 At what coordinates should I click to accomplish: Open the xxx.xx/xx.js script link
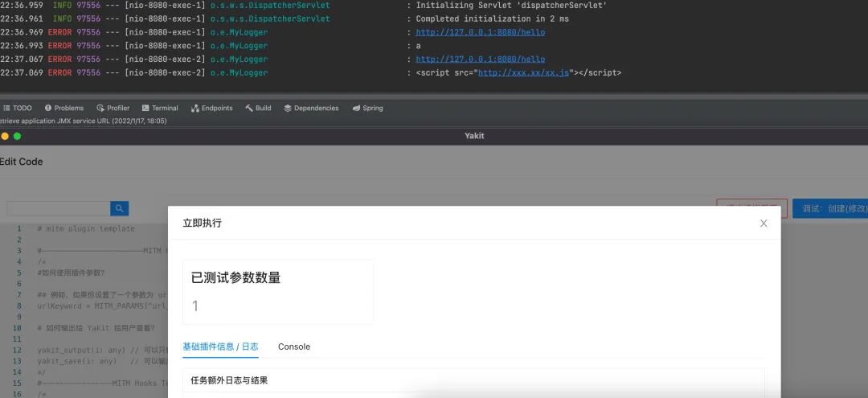[524, 72]
